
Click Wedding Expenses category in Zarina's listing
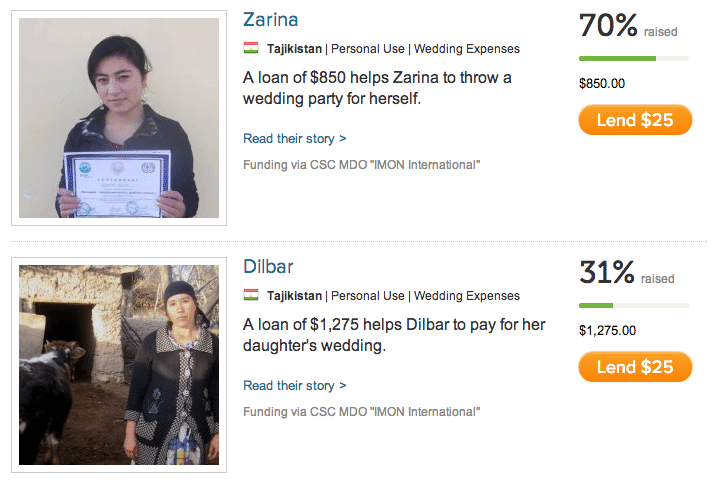[467, 49]
